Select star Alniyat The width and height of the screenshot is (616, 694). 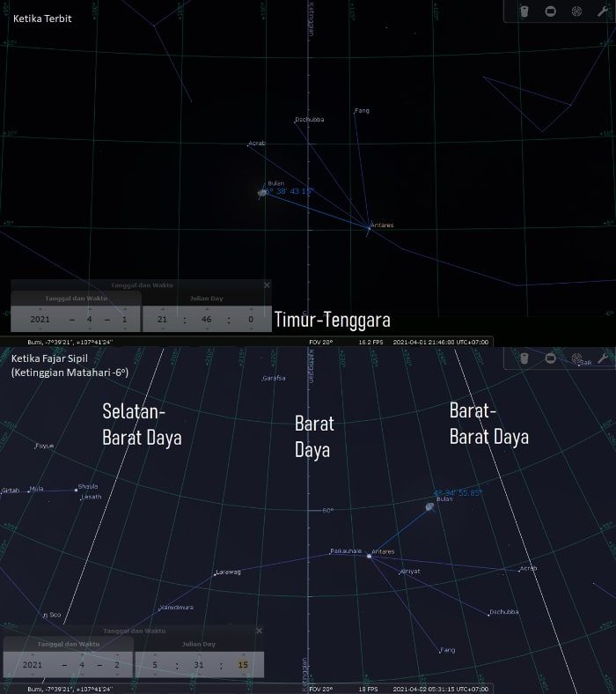coord(400,573)
